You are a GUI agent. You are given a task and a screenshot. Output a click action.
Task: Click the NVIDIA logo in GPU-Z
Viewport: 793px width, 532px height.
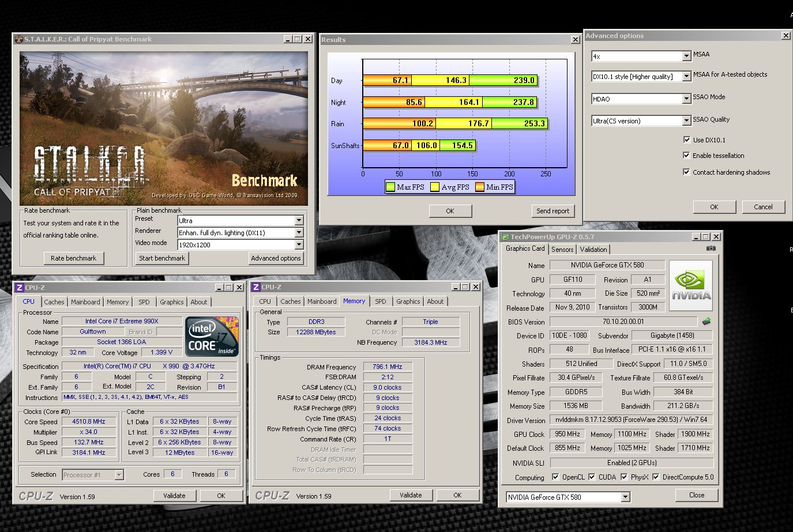coord(690,286)
